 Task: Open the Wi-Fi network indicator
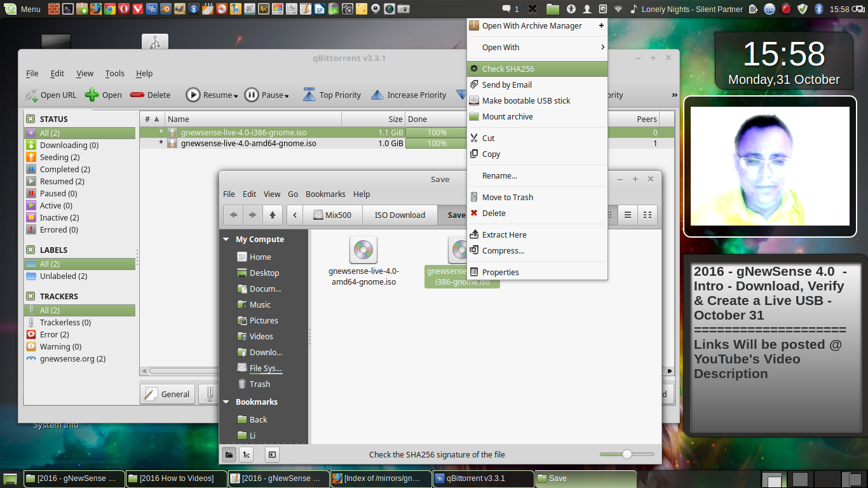pyautogui.click(x=618, y=9)
